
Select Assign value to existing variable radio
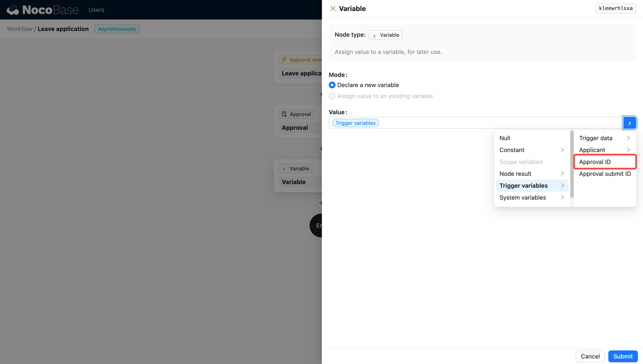(x=332, y=96)
